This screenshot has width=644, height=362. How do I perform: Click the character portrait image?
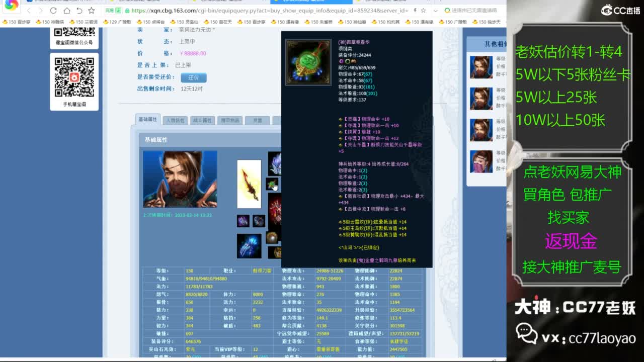[x=180, y=179]
